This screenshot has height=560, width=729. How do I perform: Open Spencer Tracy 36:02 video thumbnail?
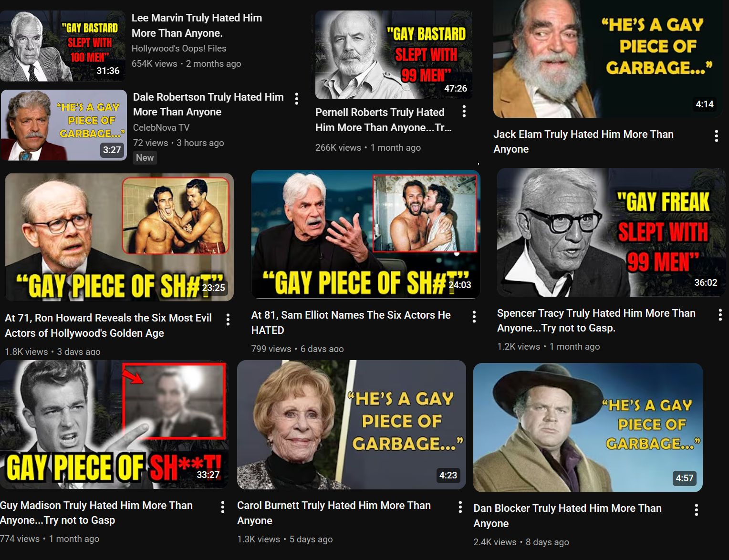pyautogui.click(x=611, y=232)
